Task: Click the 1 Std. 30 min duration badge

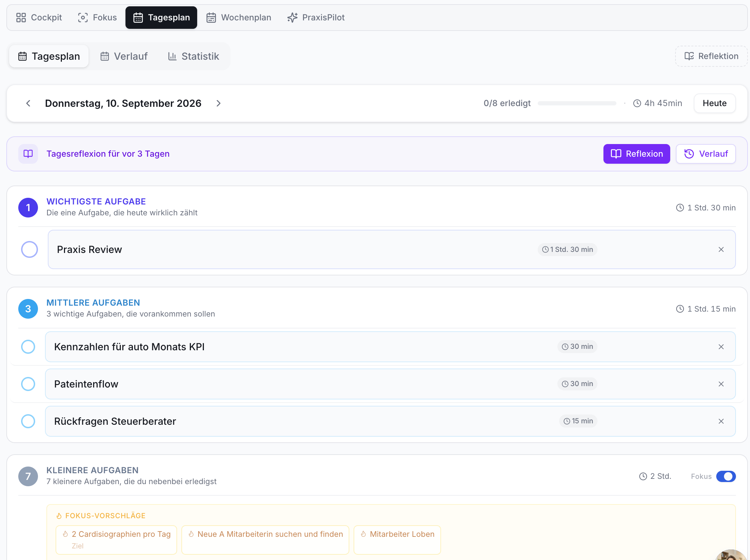Action: (567, 249)
